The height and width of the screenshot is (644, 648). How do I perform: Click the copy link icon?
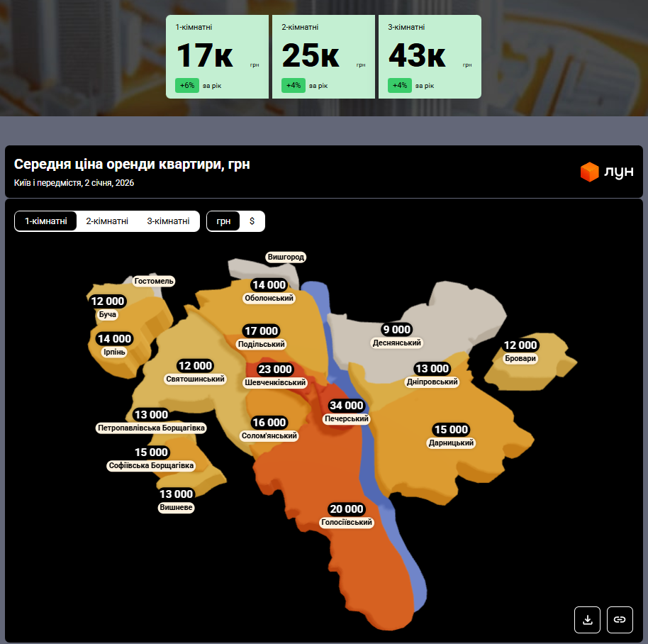[620, 619]
